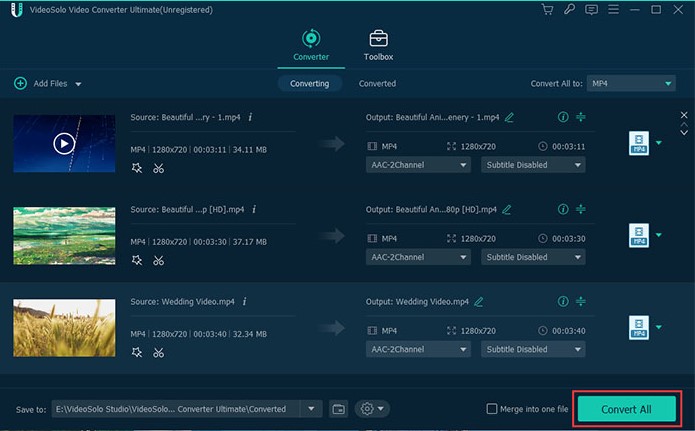Image resolution: width=695 pixels, height=431 pixels.
Task: Open the Toolbox tab
Action: (378, 45)
